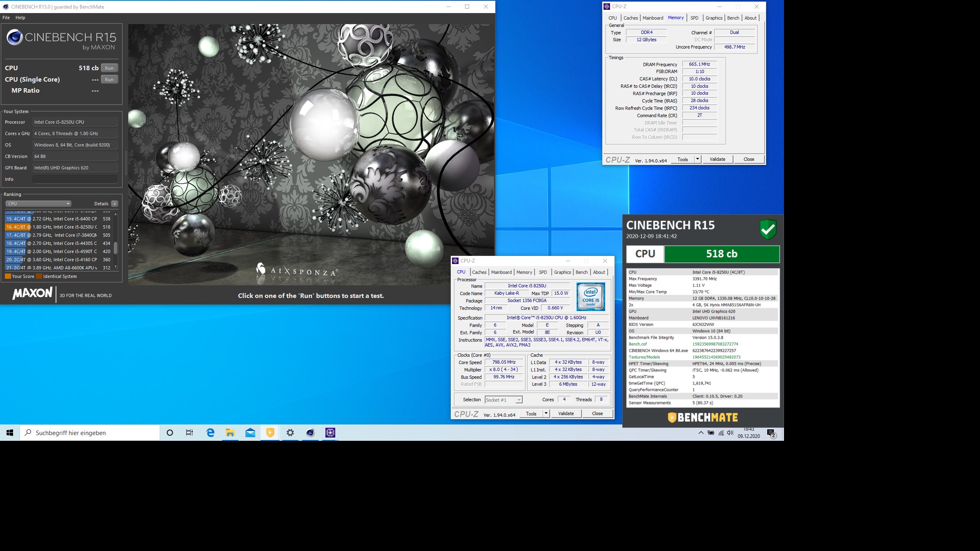Viewport: 980px width, 551px height.
Task: Open Bench tab in lower CPU-Z window
Action: click(x=581, y=272)
